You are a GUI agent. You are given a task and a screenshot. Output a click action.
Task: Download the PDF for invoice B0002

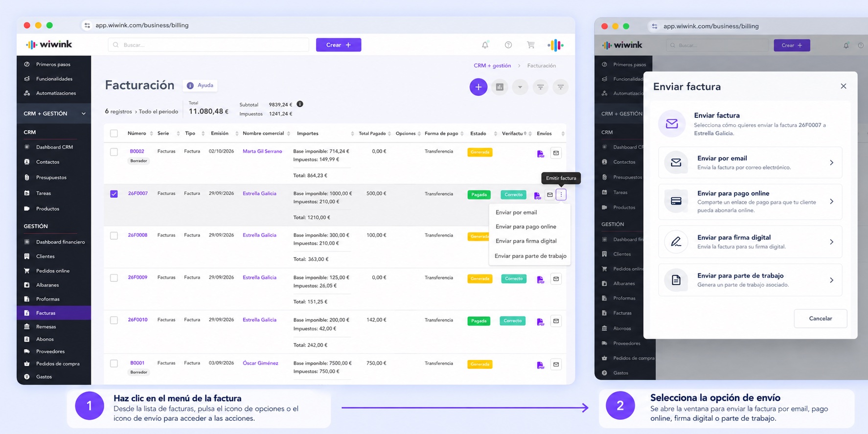point(540,154)
